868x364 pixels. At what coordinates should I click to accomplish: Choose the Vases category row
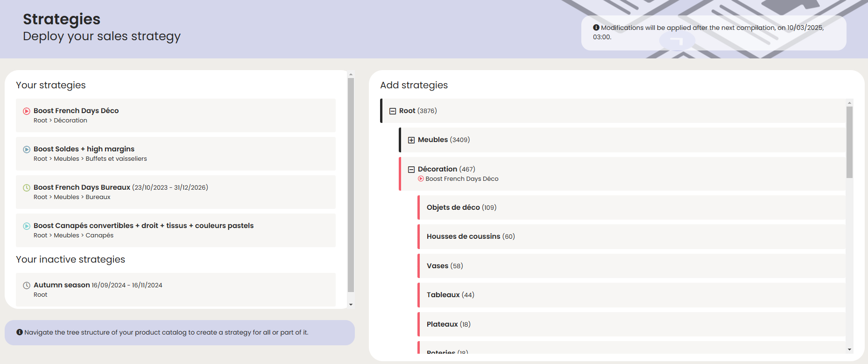[438, 266]
